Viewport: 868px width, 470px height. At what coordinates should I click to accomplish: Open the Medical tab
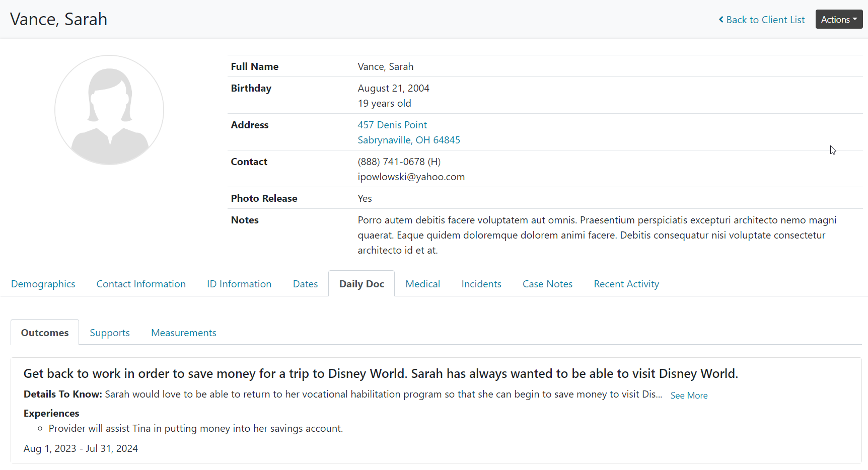click(x=422, y=284)
